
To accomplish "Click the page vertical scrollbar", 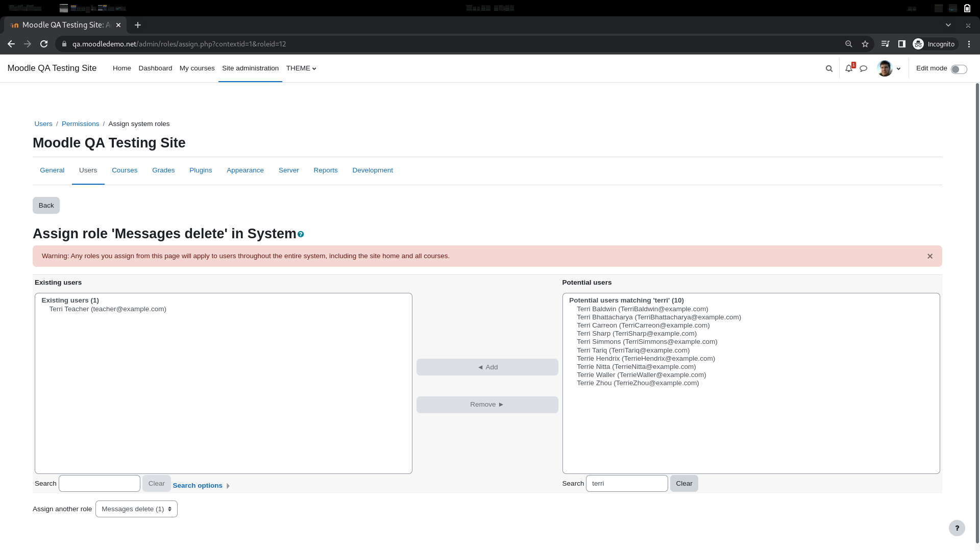I will point(977,312).
